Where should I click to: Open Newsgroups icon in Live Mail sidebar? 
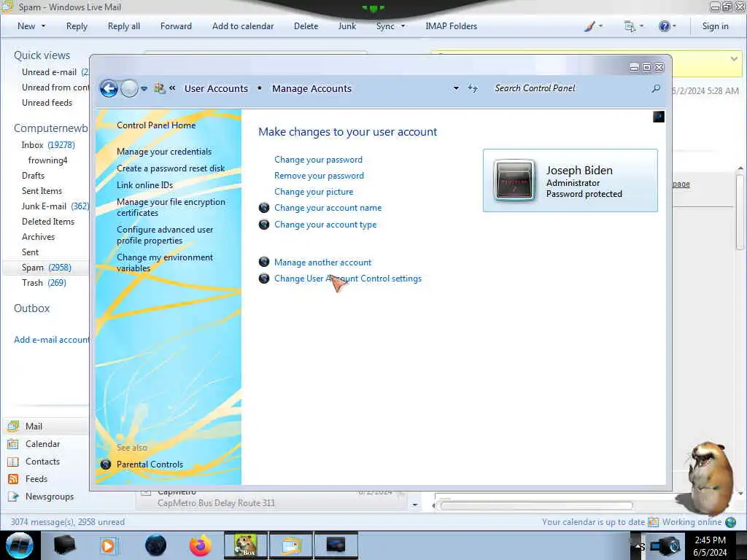pos(13,497)
